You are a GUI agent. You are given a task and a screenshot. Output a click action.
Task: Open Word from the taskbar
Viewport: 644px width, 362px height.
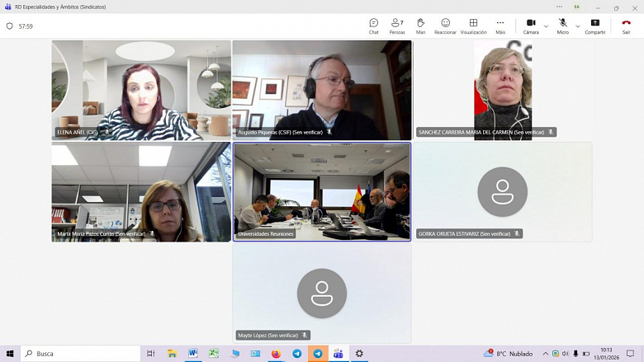(x=192, y=353)
